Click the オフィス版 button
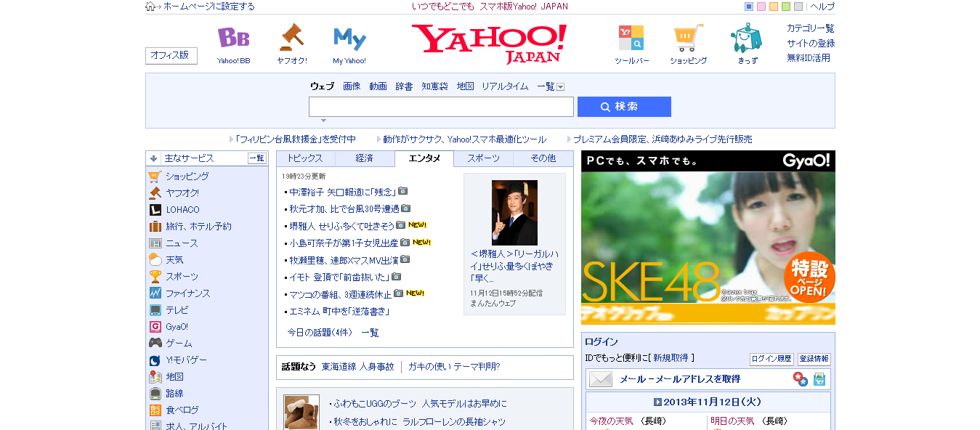Image resolution: width=980 pixels, height=430 pixels. (x=171, y=56)
